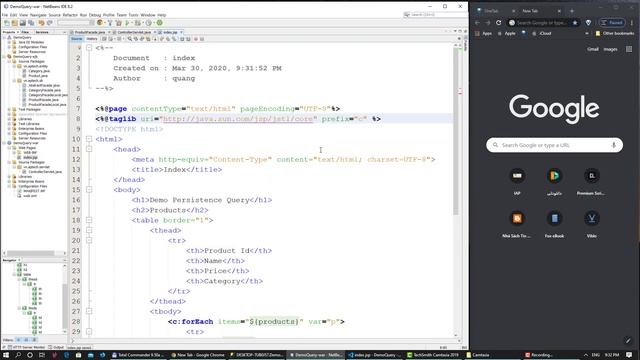The image size is (640, 360).
Task: Click the Redo toolbar icon
Action: pyautogui.click(x=50, y=23)
